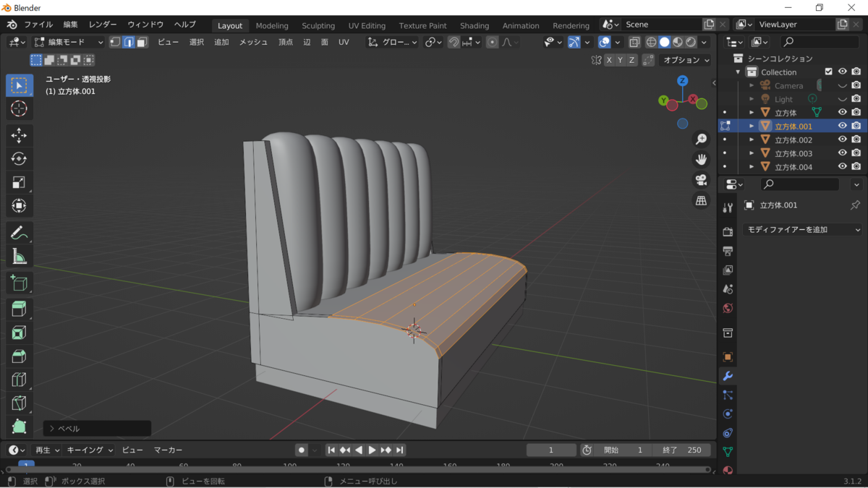Select the Select Box tool
Image resolution: width=868 pixels, height=488 pixels.
point(20,85)
